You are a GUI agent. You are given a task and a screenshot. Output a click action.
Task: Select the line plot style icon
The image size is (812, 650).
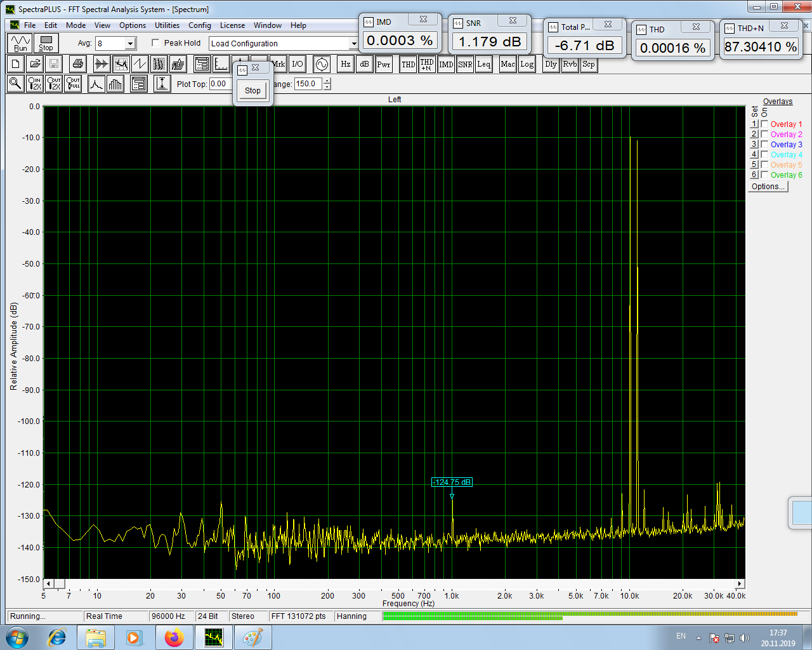(x=96, y=83)
